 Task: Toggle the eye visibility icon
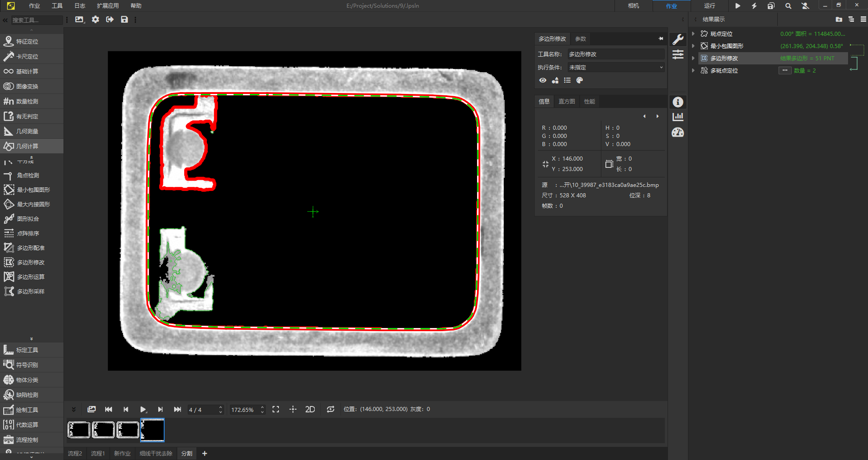(x=542, y=80)
